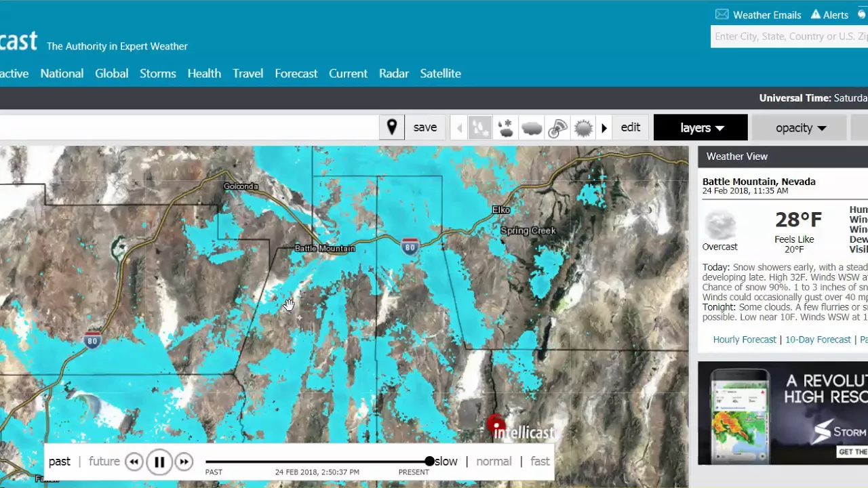Open the National menu
The image size is (868, 488).
pos(62,73)
